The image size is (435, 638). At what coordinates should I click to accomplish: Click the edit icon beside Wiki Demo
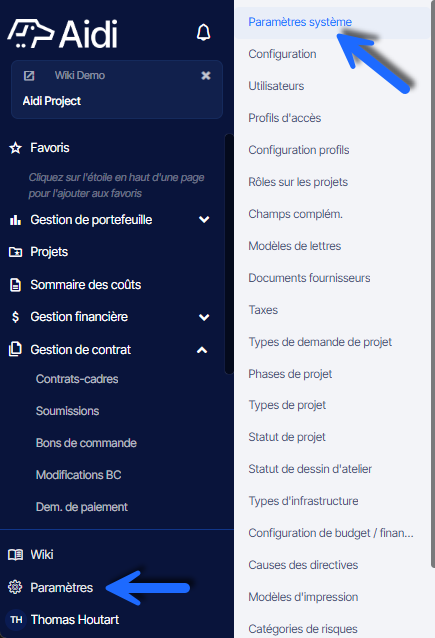click(x=29, y=76)
